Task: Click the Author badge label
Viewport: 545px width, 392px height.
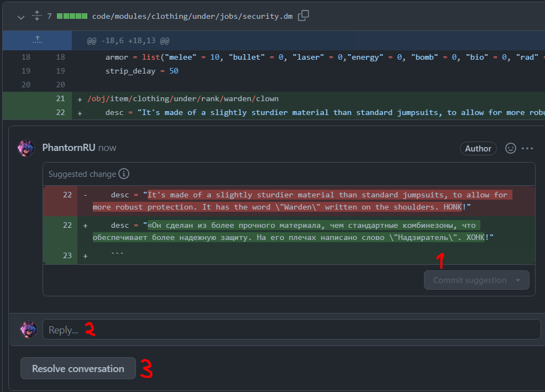Action: point(478,149)
